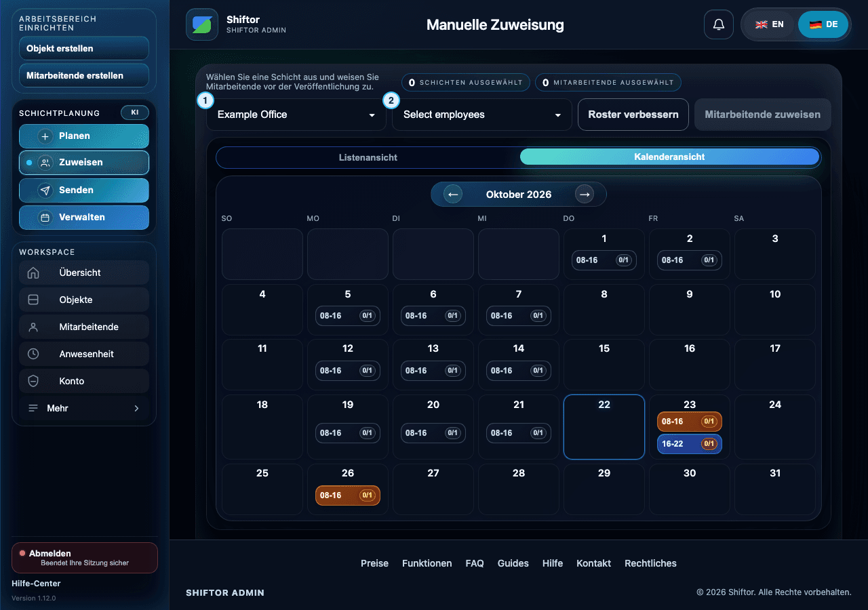Switch to Listenansicht tab
The height and width of the screenshot is (610, 868).
pyautogui.click(x=368, y=157)
